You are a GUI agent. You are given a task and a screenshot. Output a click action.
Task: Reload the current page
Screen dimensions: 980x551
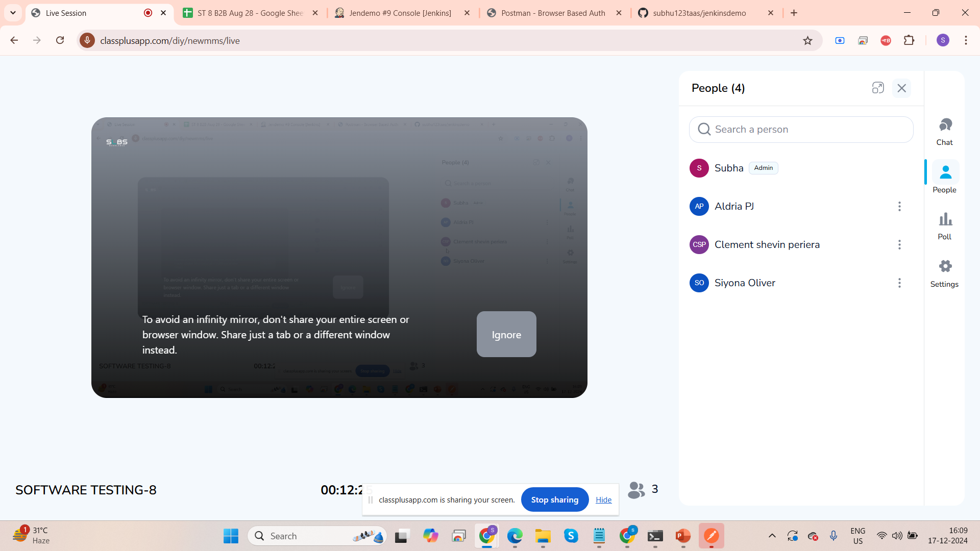(x=60, y=40)
